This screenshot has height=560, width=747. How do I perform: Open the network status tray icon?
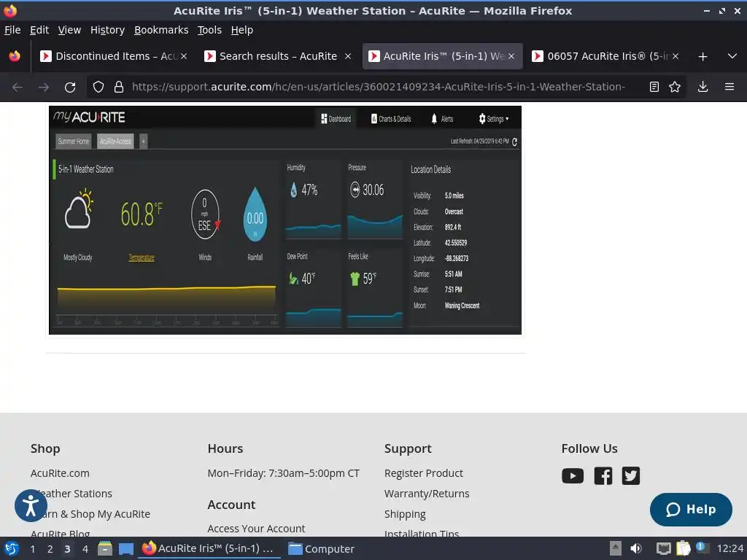click(x=663, y=548)
